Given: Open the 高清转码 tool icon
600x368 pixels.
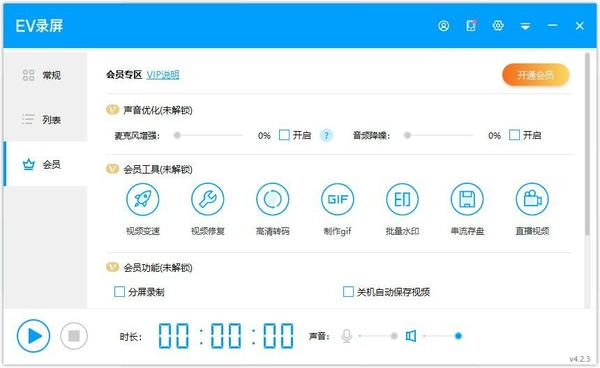Looking at the screenshot, I should [x=272, y=199].
